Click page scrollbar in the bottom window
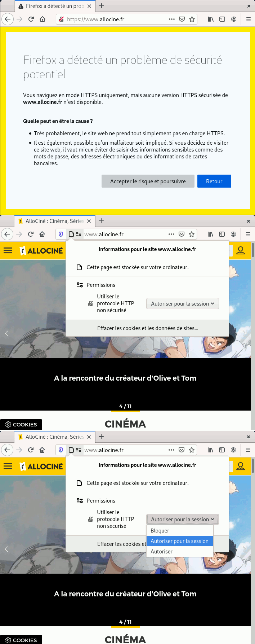This screenshot has width=255, height=644. point(253,465)
